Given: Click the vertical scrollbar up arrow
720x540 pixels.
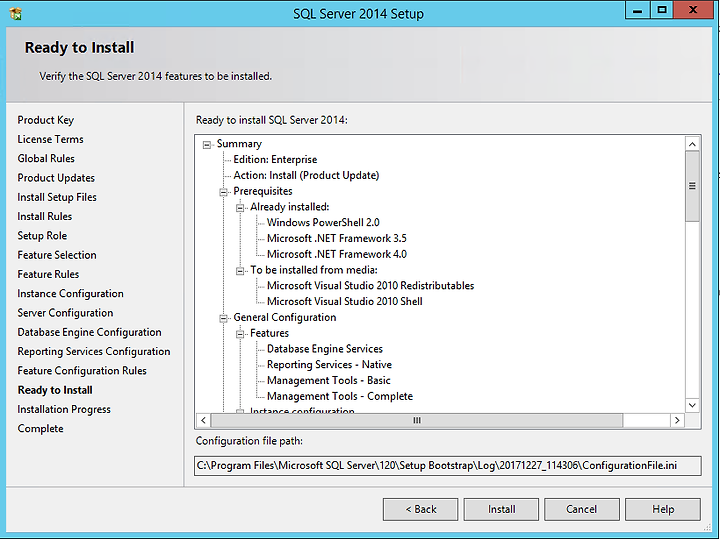Looking at the screenshot, I should pyautogui.click(x=692, y=144).
